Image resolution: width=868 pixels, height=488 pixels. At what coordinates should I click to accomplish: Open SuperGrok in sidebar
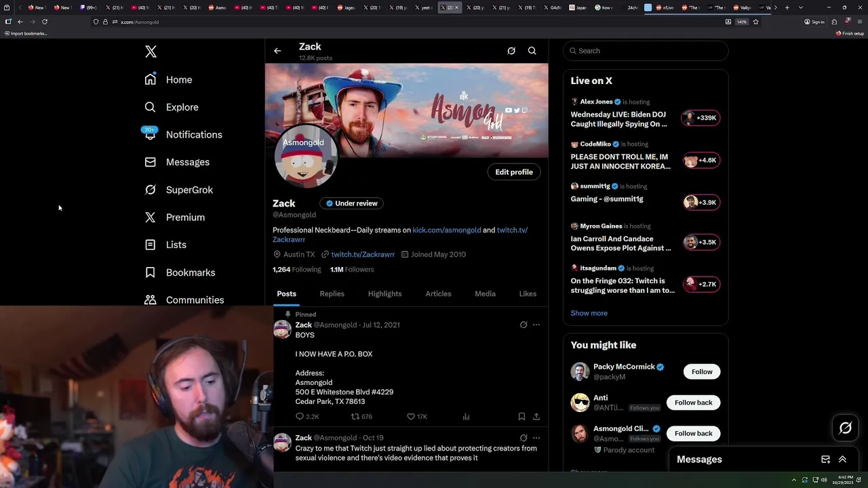[179, 190]
